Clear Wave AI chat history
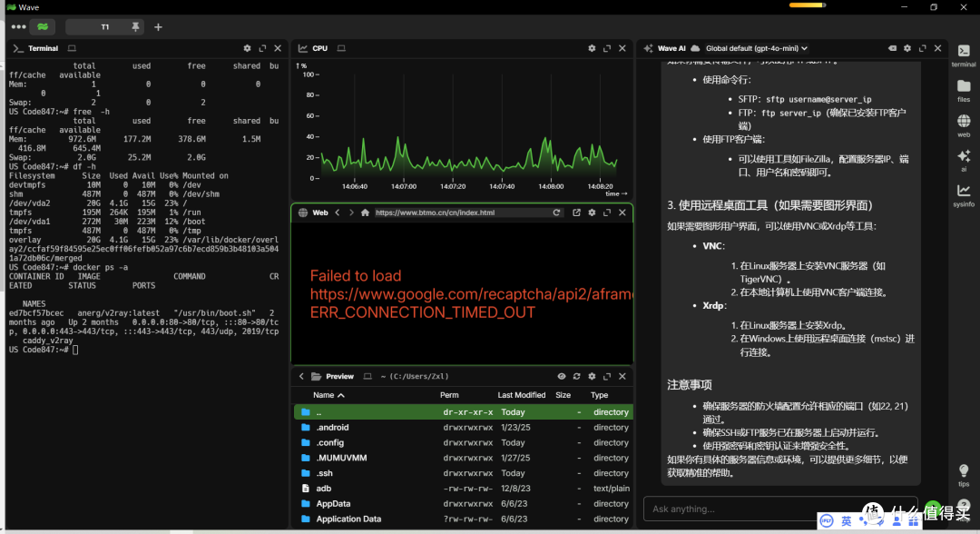The height and width of the screenshot is (534, 980). (892, 48)
